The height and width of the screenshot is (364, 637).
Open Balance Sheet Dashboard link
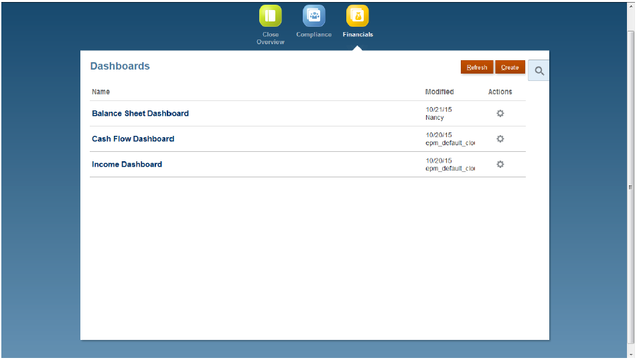pyautogui.click(x=140, y=113)
